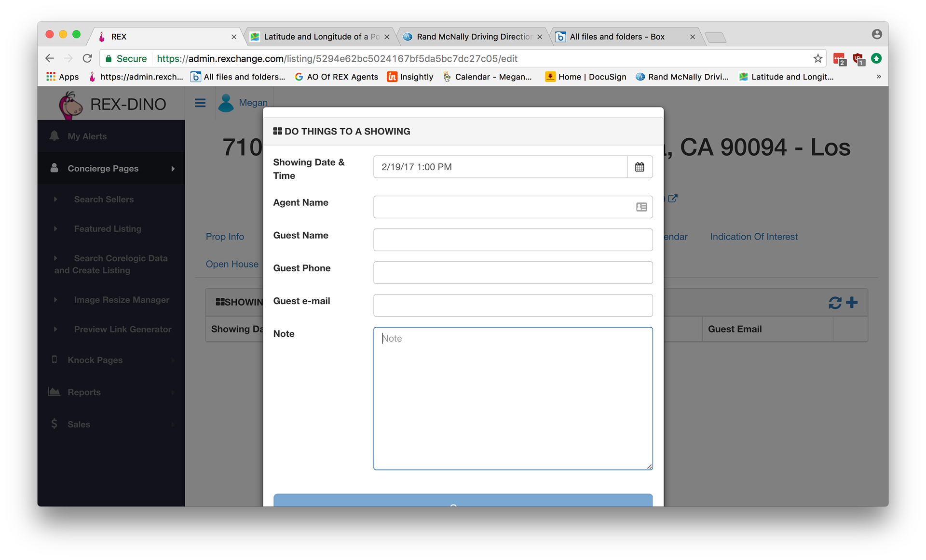Open the AO Of REX Agents bookmark
The height and width of the screenshot is (560, 926).
[x=336, y=77]
